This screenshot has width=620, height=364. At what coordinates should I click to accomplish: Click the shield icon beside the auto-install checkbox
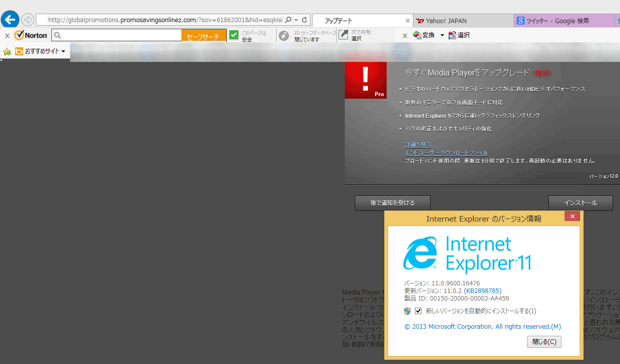click(x=408, y=311)
